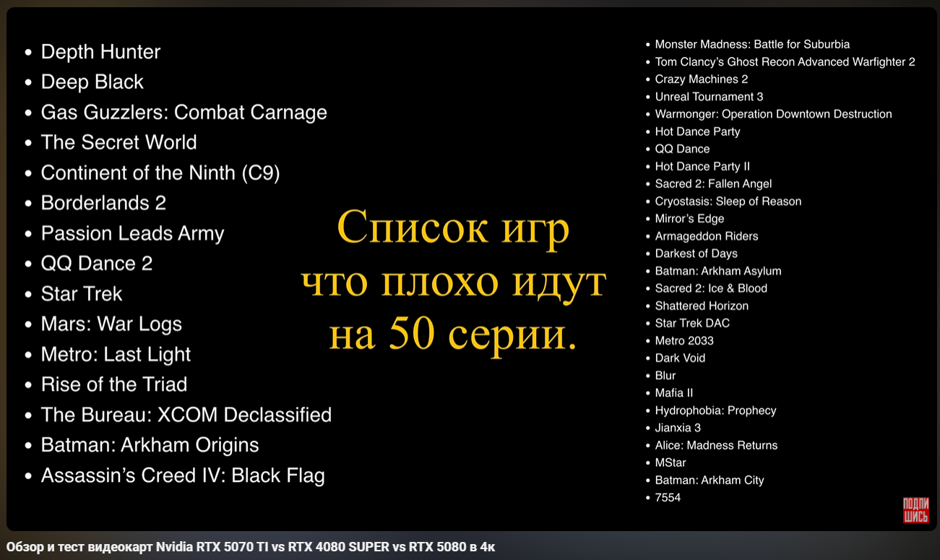Image resolution: width=940 pixels, height=560 pixels.
Task: Select 'Depth Hunter' in the left list
Action: pyautogui.click(x=100, y=52)
